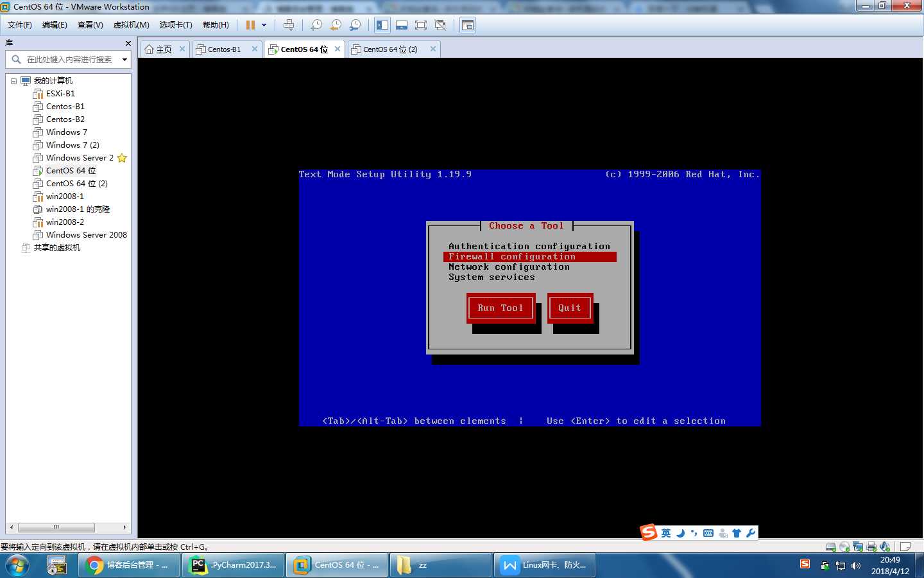
Task: Toggle the library sidebar view icon
Action: pyautogui.click(x=382, y=25)
